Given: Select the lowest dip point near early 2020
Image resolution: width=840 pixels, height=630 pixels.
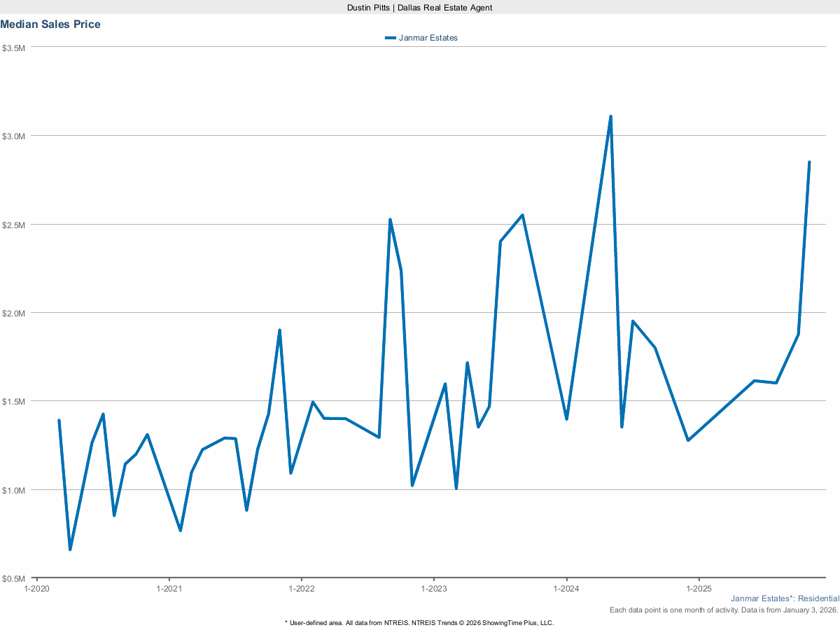Looking at the screenshot, I should tap(70, 550).
